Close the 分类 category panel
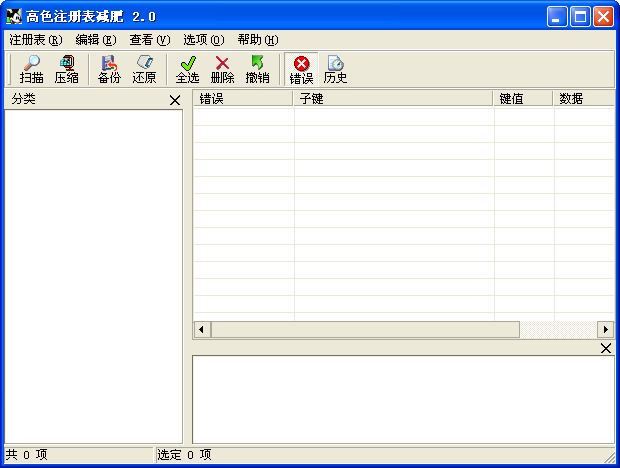620x468 pixels. tap(175, 100)
